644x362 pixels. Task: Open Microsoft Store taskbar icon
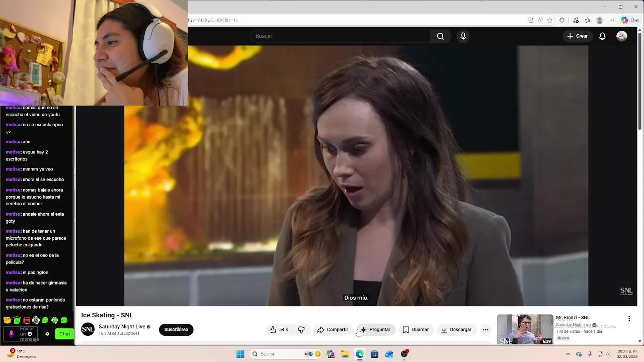coord(374,354)
